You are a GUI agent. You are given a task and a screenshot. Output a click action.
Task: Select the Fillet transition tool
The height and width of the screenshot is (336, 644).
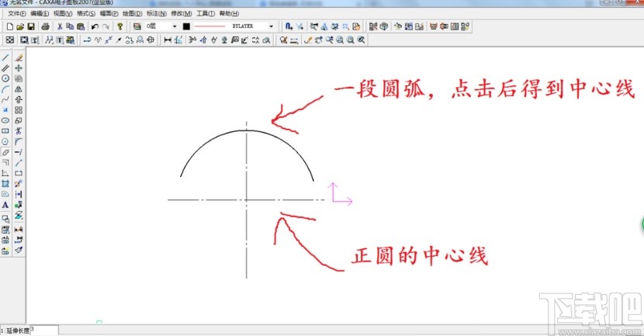19,142
